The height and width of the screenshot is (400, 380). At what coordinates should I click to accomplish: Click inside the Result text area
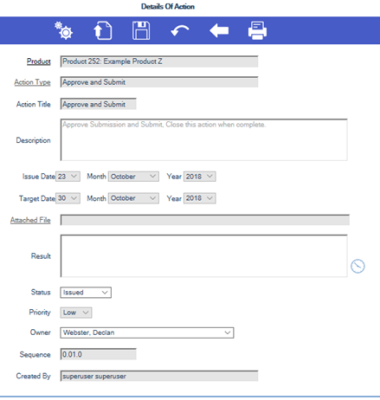(x=204, y=256)
